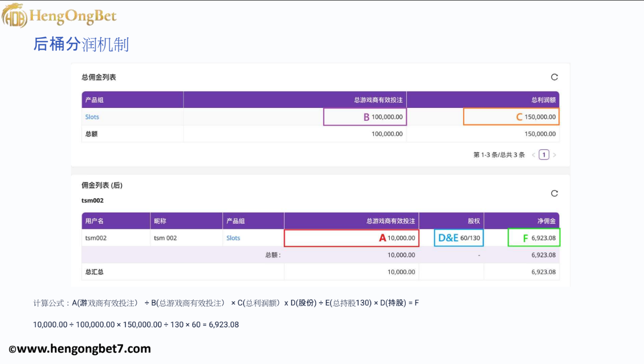The image size is (644, 364).
Task: Click the HengOngBet dragon logo
Action: [x=13, y=15]
